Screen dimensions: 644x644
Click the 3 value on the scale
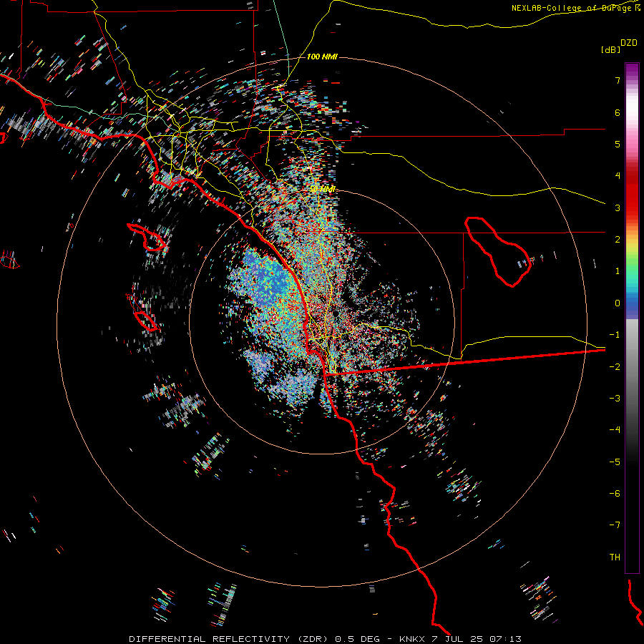[x=618, y=208]
